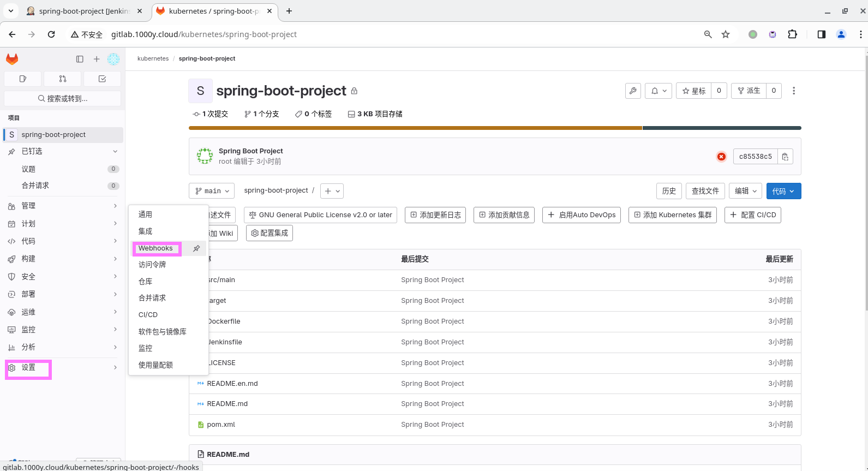
Task: Click the GitLab fox logo
Action: (12, 59)
